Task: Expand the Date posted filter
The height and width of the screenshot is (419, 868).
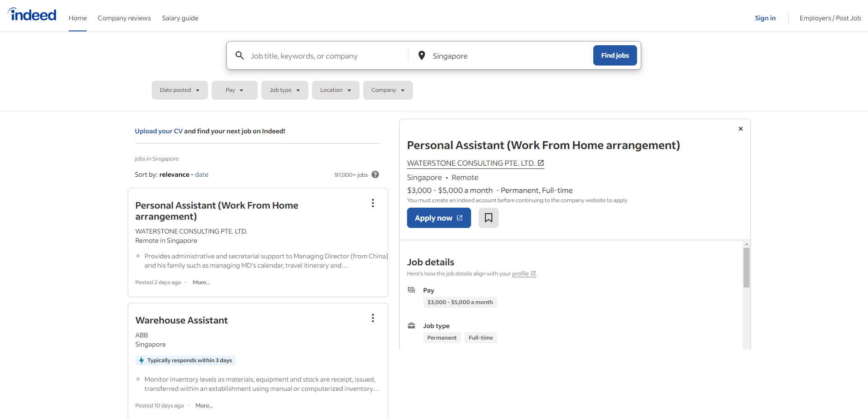Action: [180, 90]
